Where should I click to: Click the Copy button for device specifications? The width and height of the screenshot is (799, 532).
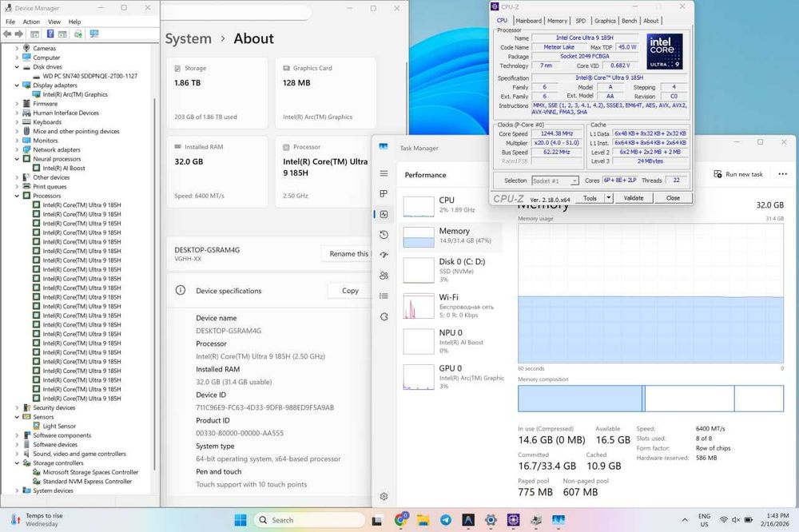[x=350, y=291]
